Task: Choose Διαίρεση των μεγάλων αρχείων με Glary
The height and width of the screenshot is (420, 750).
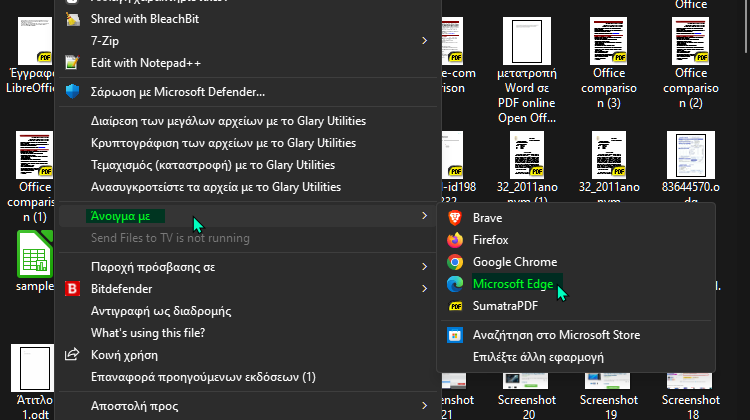Action: pos(248,121)
